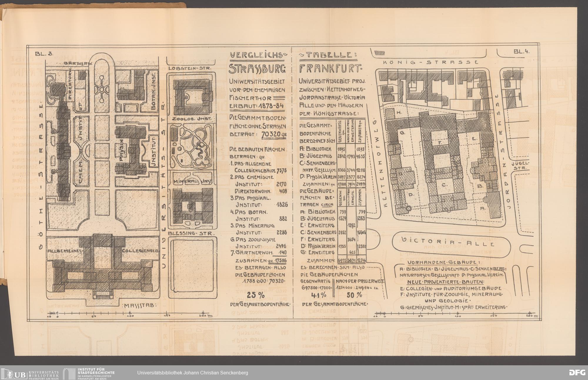Screen dimensions: 588x380
Task: Click the BL. 3. sheet label
Action: coord(44,54)
